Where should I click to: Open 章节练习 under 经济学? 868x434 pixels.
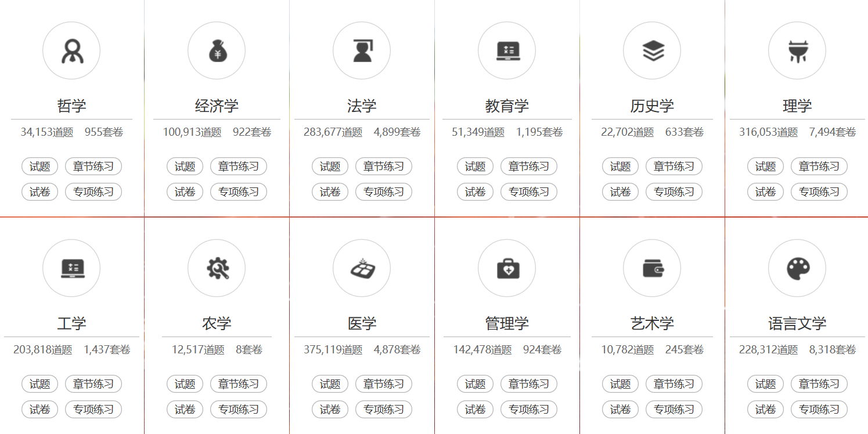point(239,167)
